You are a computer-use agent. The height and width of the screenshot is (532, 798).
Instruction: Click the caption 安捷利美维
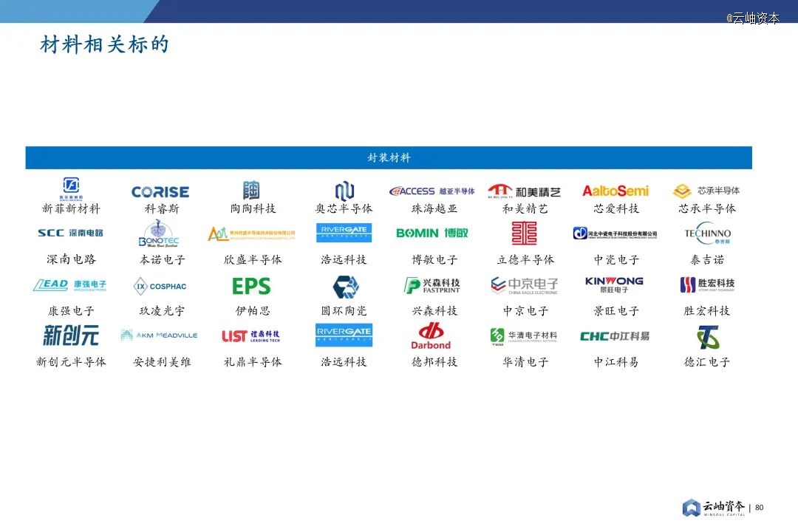tap(162, 362)
